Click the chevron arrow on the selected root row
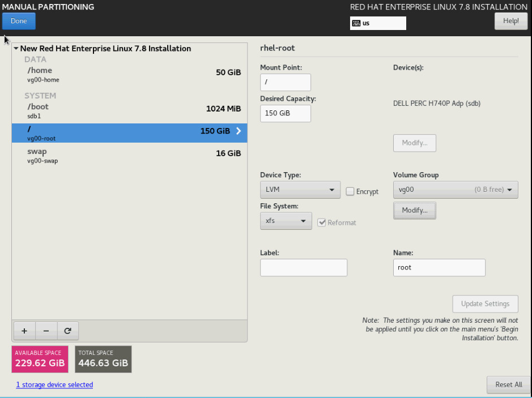Image resolution: width=532 pixels, height=398 pixels. 239,131
